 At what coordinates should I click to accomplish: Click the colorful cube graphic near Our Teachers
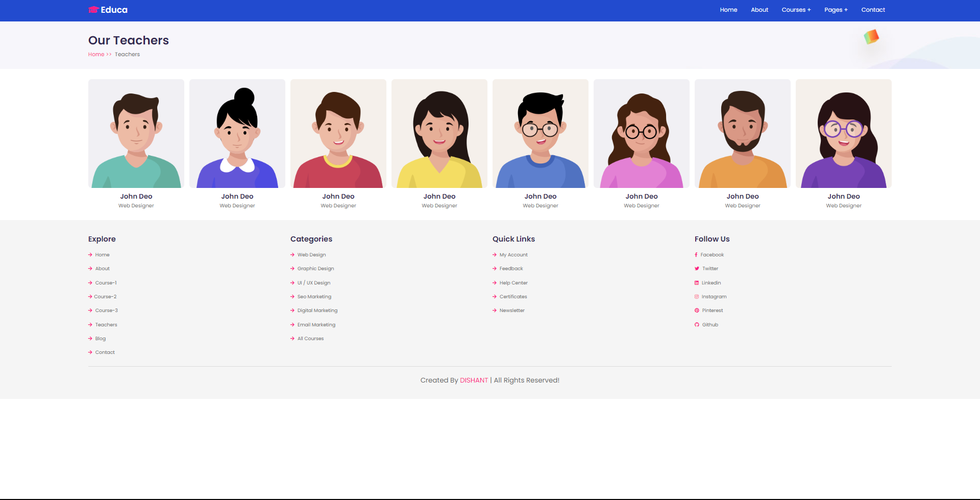pos(870,37)
